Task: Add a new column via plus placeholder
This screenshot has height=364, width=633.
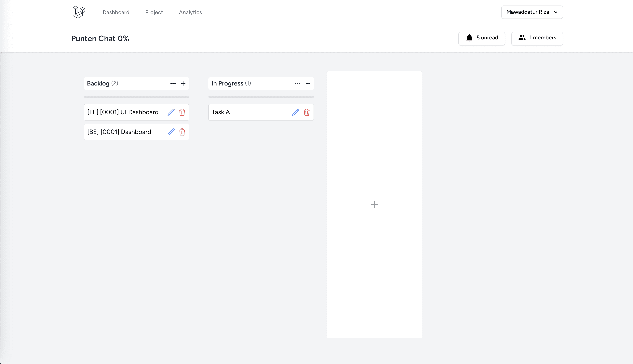Action: pyautogui.click(x=374, y=204)
